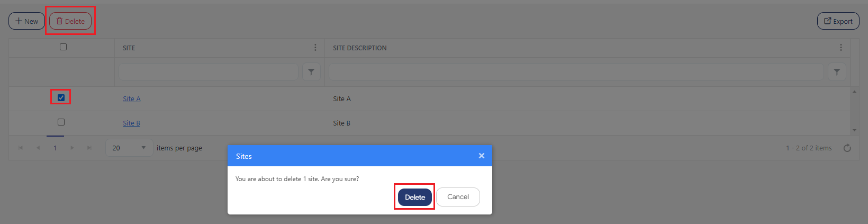The height and width of the screenshot is (224, 868).
Task: Open the Site B link
Action: click(131, 123)
